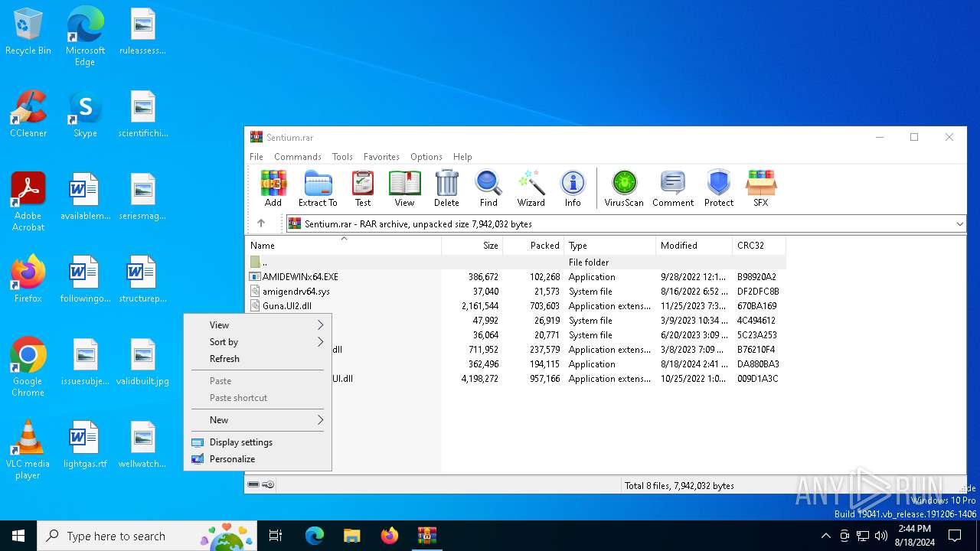Sort by Modified column header
The height and width of the screenshot is (551, 980).
coord(694,246)
